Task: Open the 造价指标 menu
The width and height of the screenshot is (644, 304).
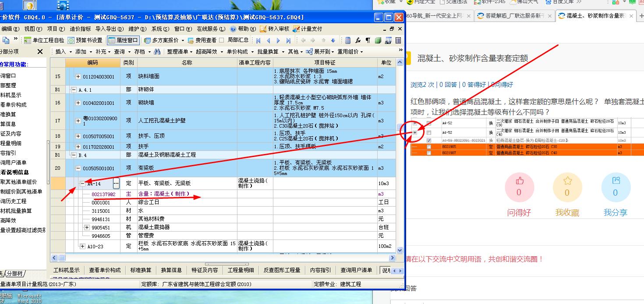Action: (81, 29)
